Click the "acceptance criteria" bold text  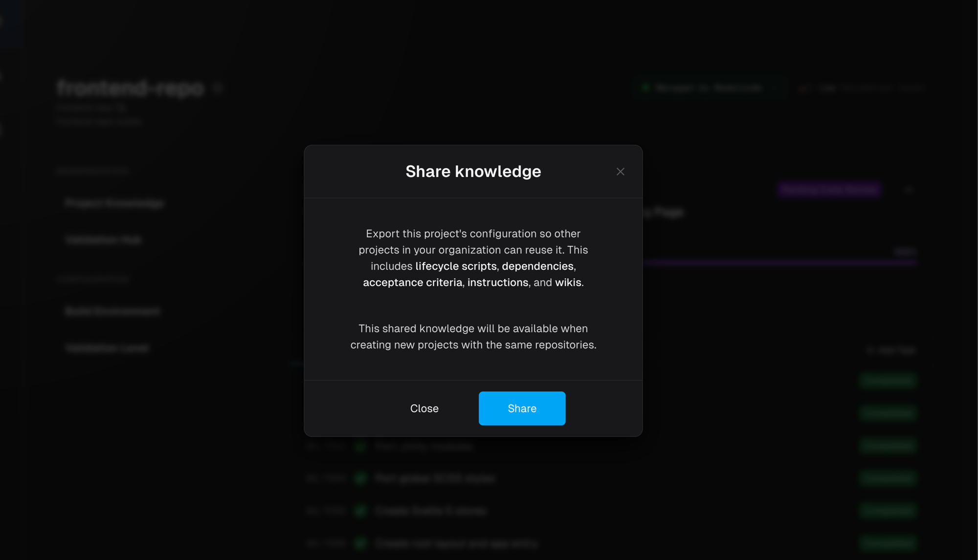[412, 282]
